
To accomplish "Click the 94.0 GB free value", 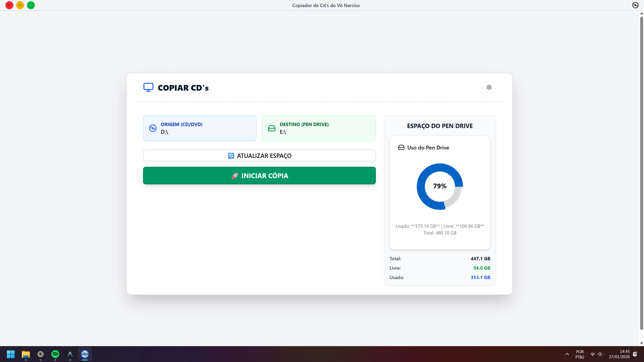I will point(481,268).
